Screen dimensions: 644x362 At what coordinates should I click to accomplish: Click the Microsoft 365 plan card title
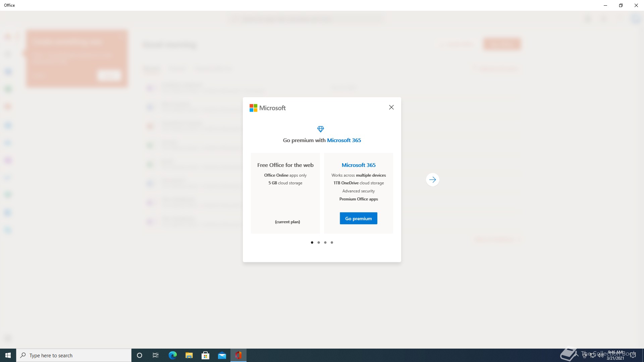359,165
